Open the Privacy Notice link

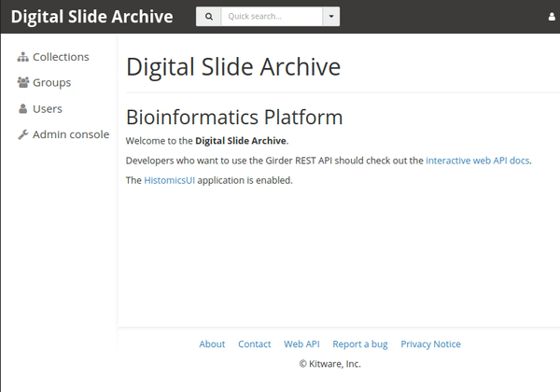point(430,344)
